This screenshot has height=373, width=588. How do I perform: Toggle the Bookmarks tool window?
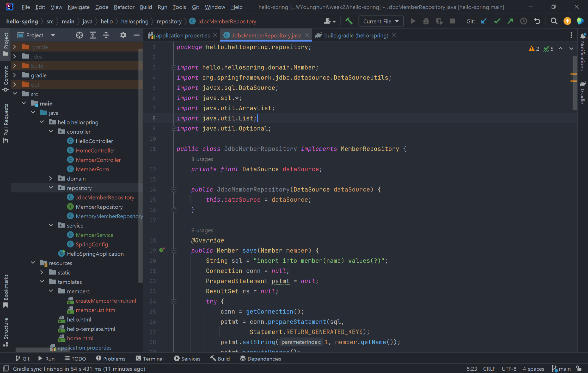pos(6,291)
